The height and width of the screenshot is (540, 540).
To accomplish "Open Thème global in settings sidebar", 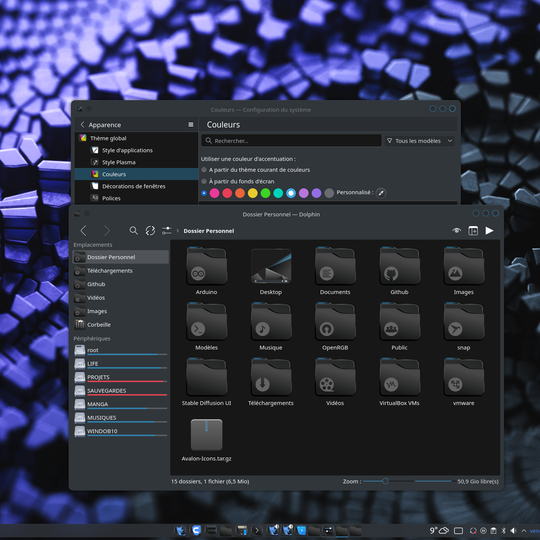I will click(136, 138).
